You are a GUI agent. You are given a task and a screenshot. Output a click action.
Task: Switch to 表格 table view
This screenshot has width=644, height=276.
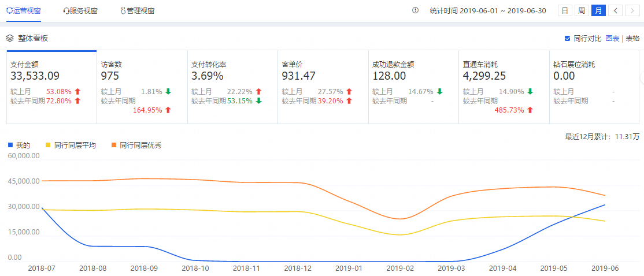coord(632,38)
